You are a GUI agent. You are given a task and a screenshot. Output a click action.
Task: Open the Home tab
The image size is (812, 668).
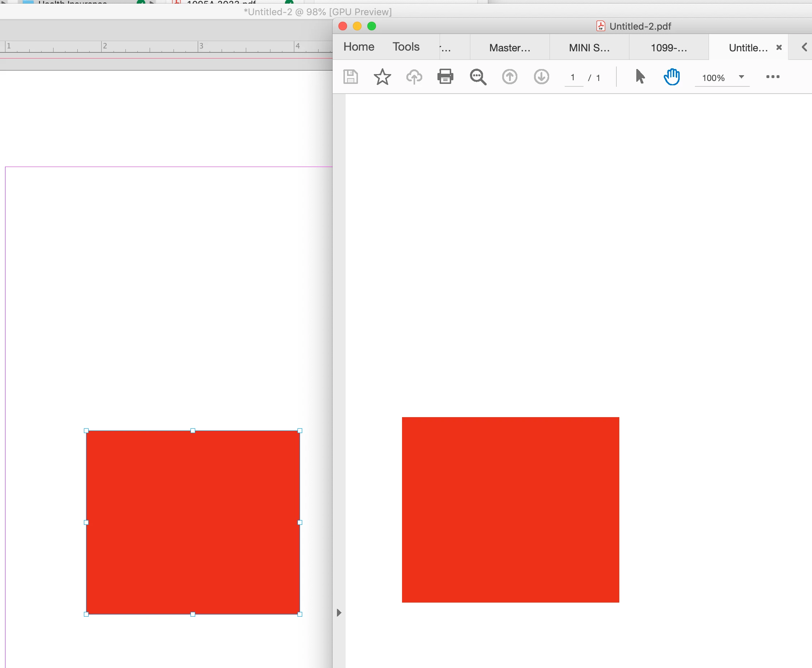[359, 47]
